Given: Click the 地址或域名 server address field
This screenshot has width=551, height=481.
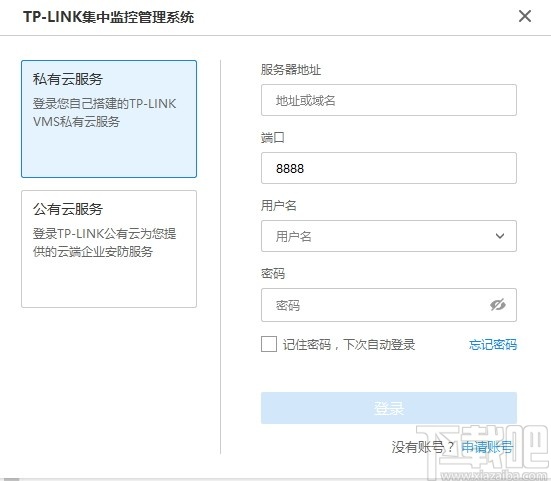Looking at the screenshot, I should (389, 100).
